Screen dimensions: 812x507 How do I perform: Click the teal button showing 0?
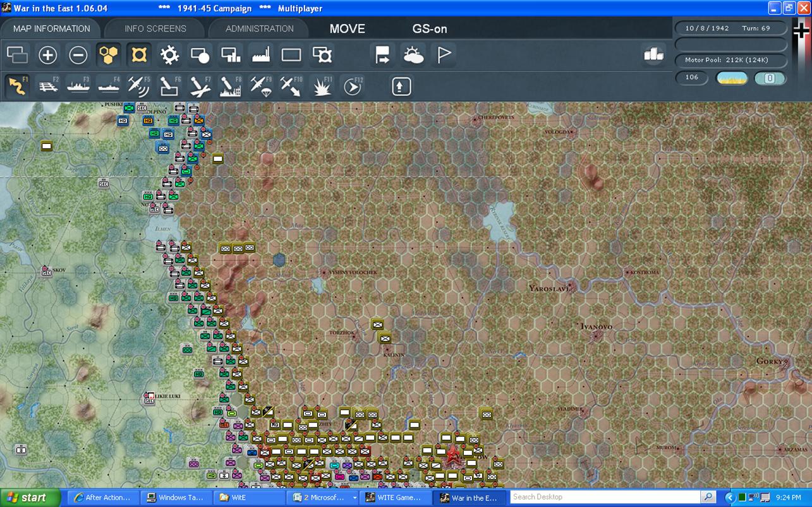pyautogui.click(x=770, y=78)
